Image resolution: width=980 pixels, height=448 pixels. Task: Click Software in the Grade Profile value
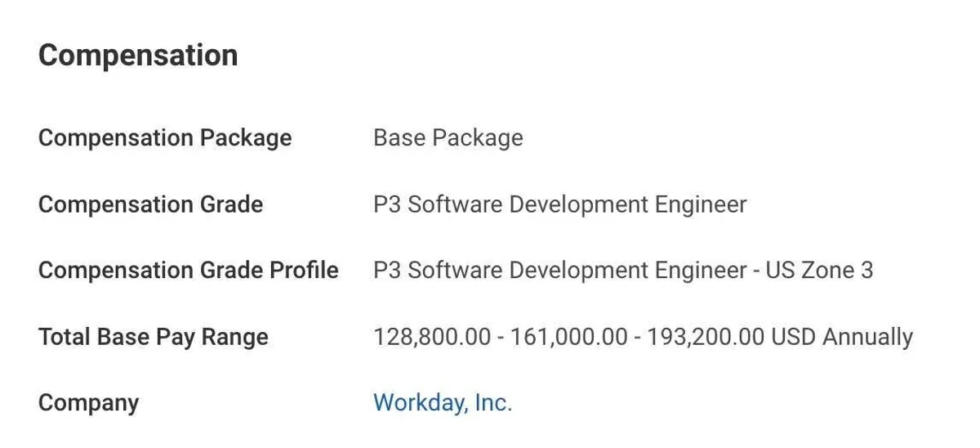[x=454, y=271]
